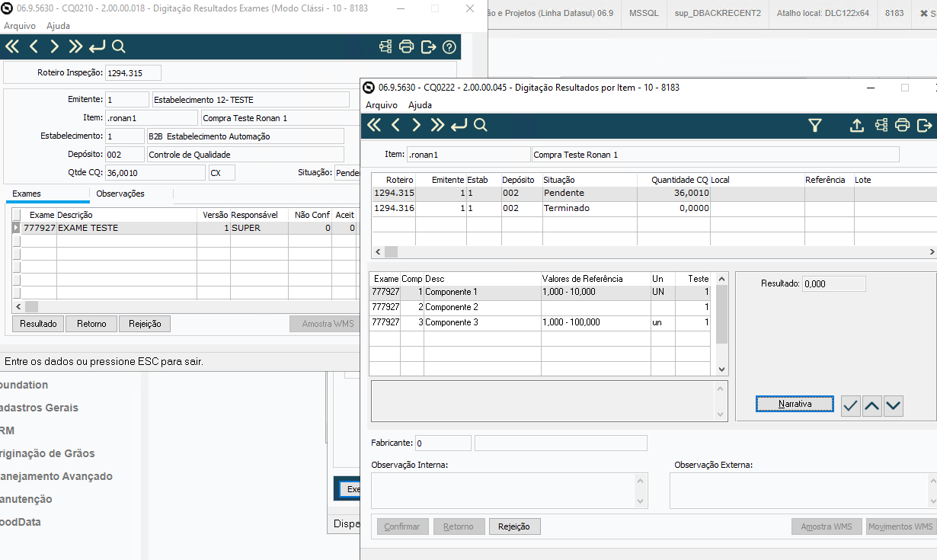The width and height of the screenshot is (937, 560).
Task: Go to last record in CQ0222 toolbar
Action: click(x=437, y=126)
